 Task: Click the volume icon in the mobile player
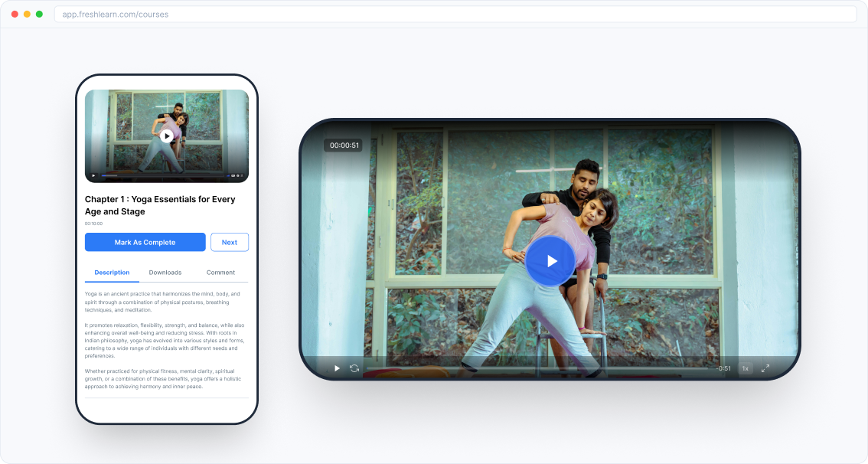coord(227,175)
